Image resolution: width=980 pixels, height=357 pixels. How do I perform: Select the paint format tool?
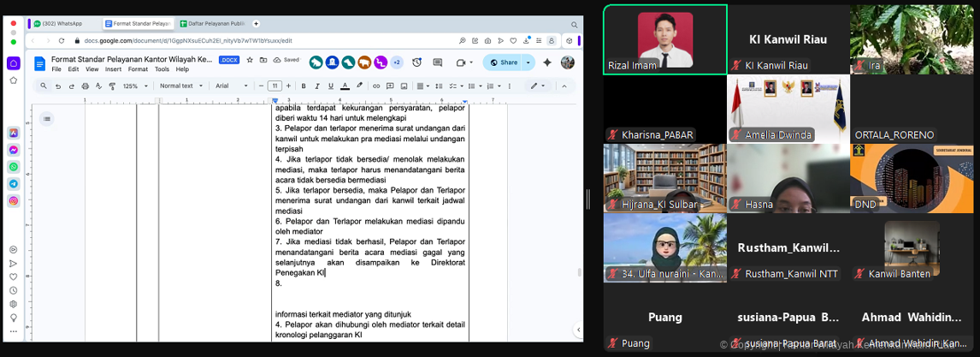pos(112,86)
